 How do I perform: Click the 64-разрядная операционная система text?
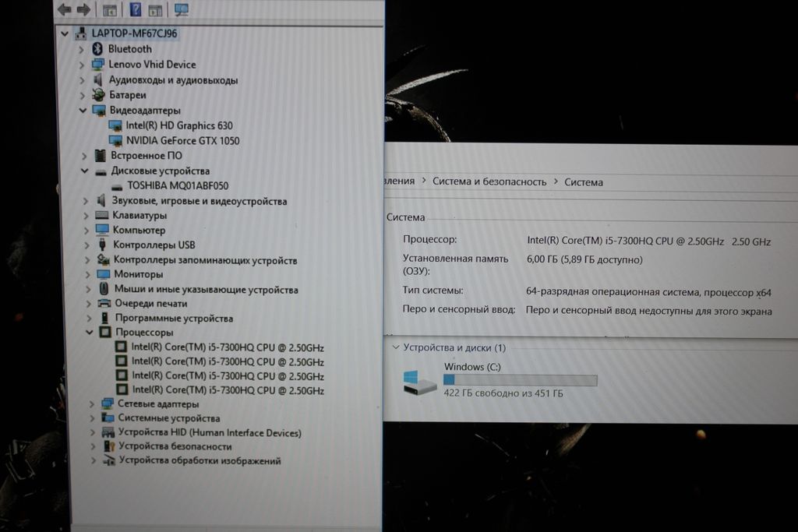click(x=648, y=292)
